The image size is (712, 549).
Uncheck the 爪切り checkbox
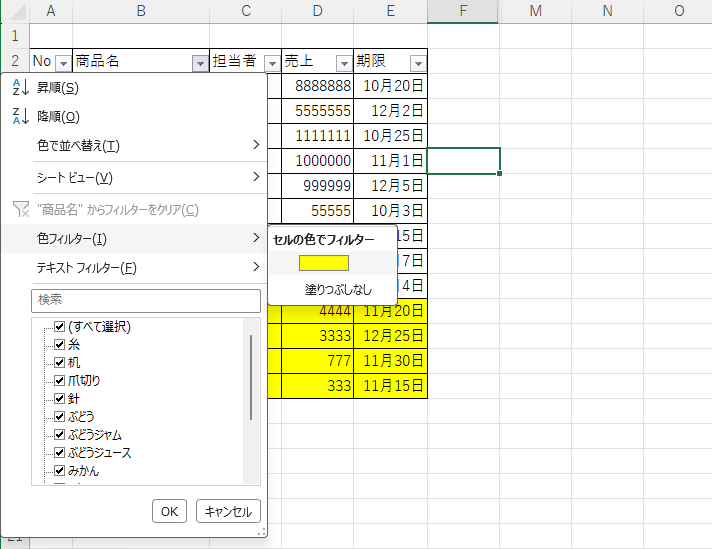[x=59, y=380]
